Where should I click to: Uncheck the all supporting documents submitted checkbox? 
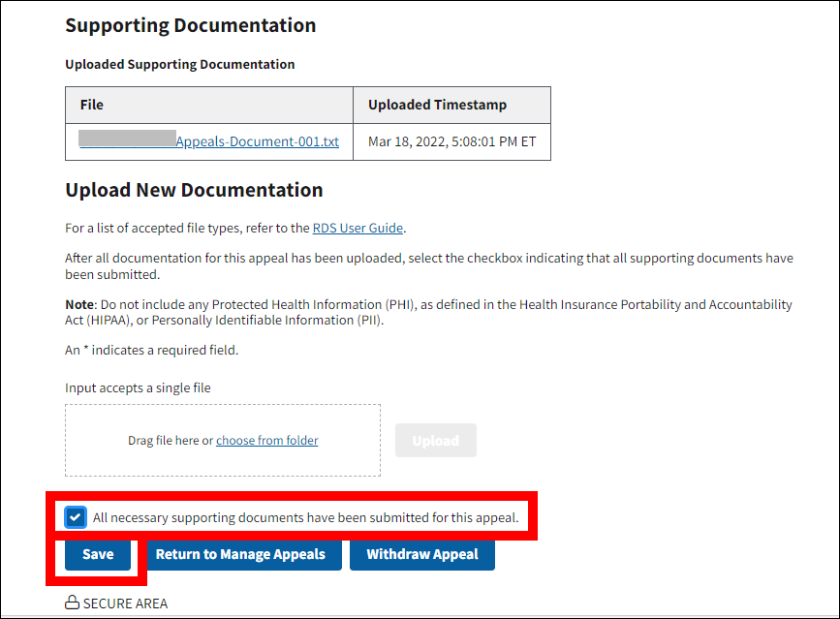click(x=76, y=517)
